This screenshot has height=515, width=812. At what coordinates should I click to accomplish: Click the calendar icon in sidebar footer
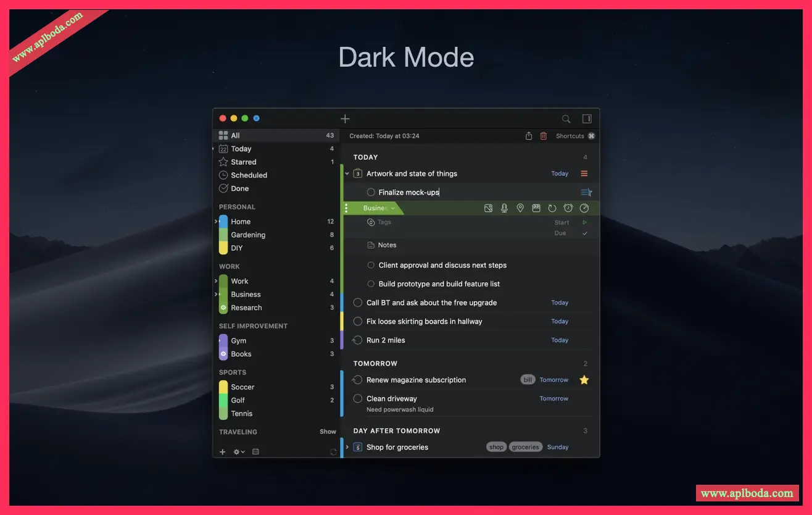(255, 452)
